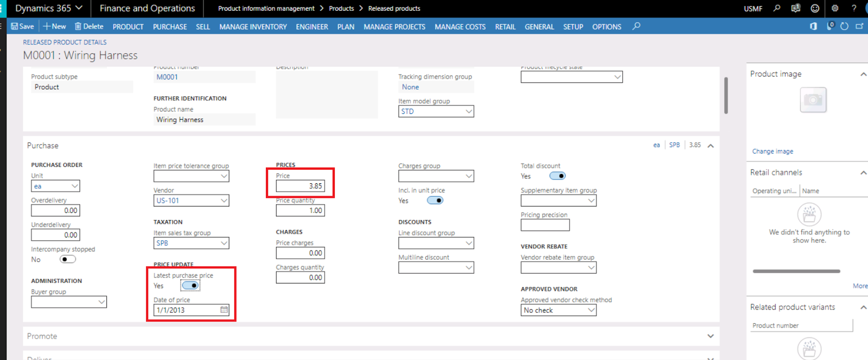
Task: Open Item model group STD dropdown
Action: pos(469,111)
